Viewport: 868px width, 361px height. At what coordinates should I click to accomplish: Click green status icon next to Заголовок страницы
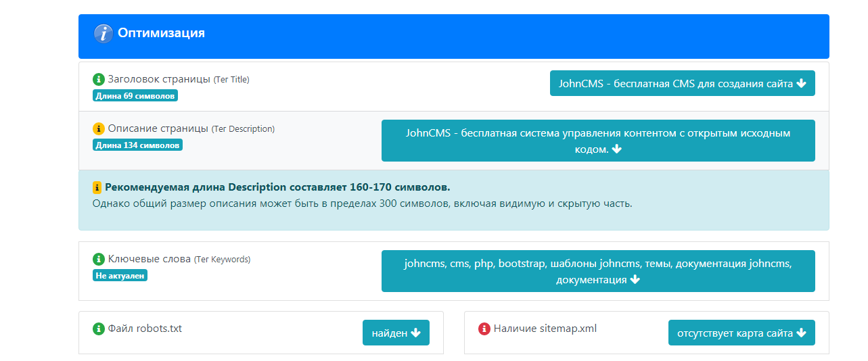point(99,79)
